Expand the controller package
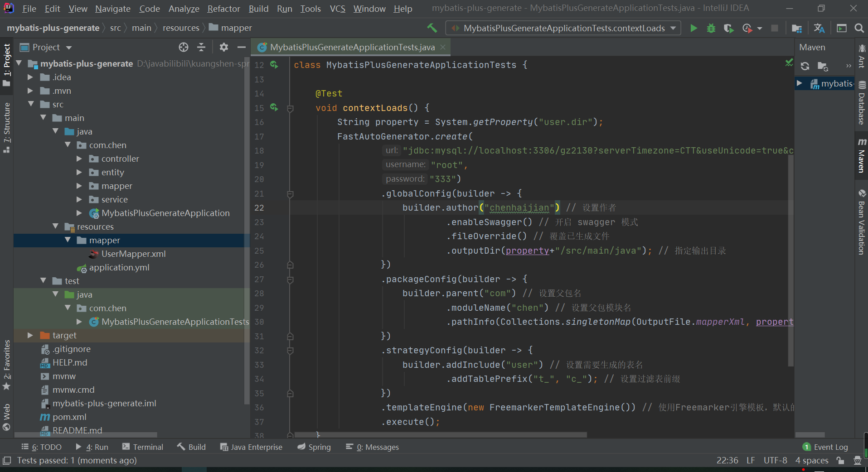 [79, 159]
